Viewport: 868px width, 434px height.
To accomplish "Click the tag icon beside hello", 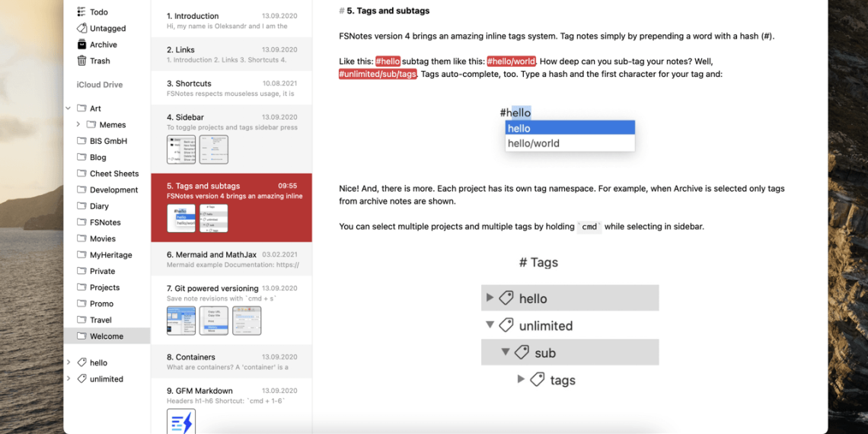I will (81, 363).
